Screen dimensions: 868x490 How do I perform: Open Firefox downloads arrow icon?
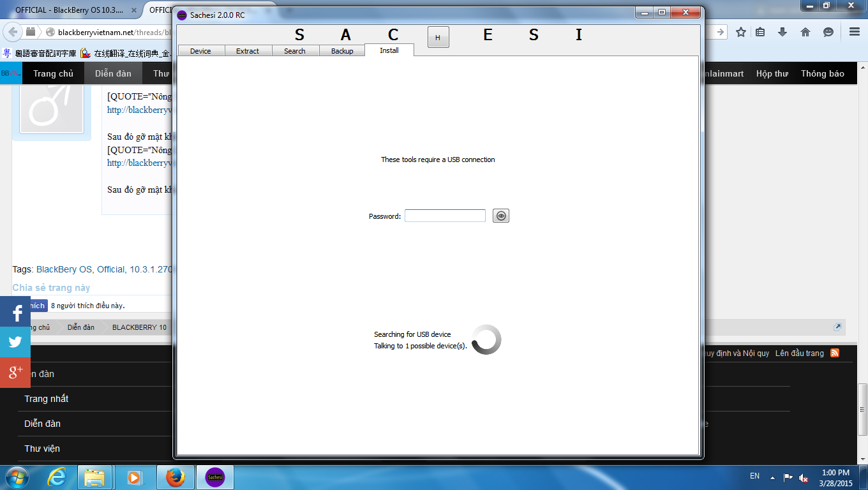(783, 32)
